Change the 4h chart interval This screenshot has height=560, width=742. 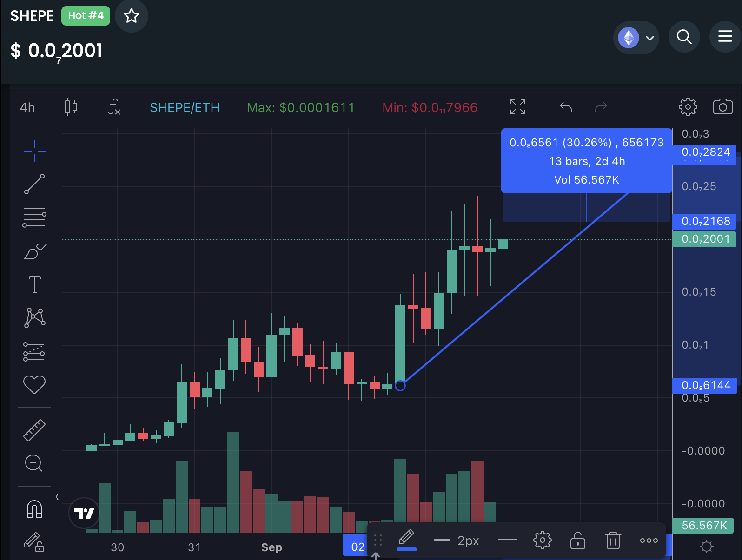(x=27, y=108)
